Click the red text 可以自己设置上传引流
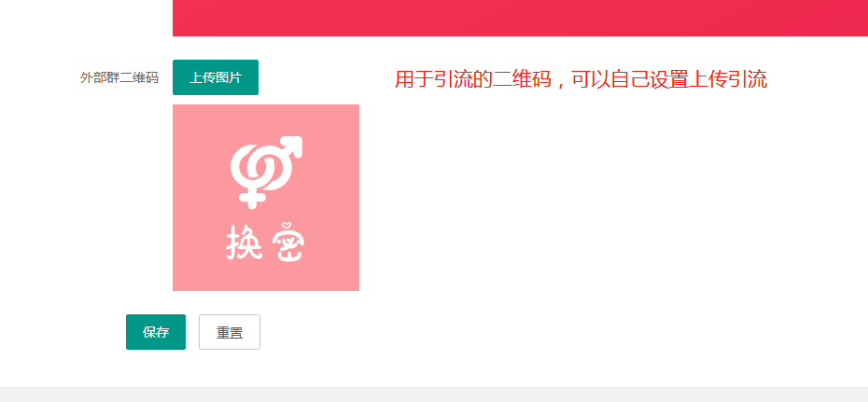This screenshot has width=868, height=402. pos(669,79)
